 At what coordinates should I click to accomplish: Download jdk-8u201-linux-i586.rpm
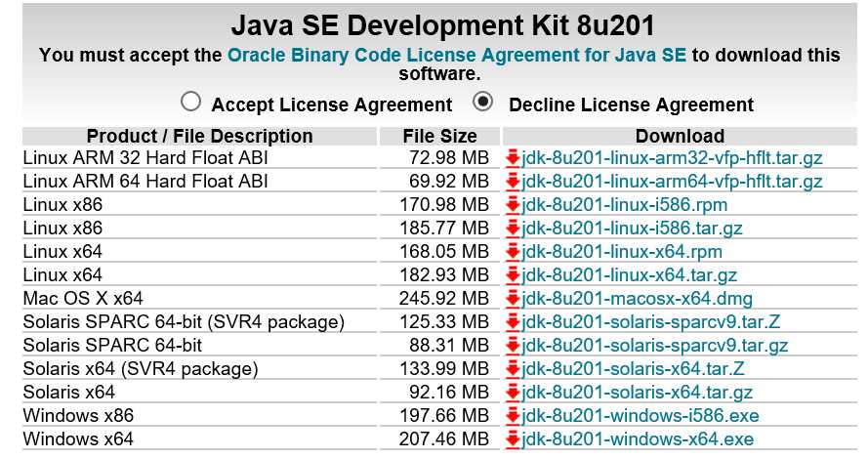[x=624, y=205]
